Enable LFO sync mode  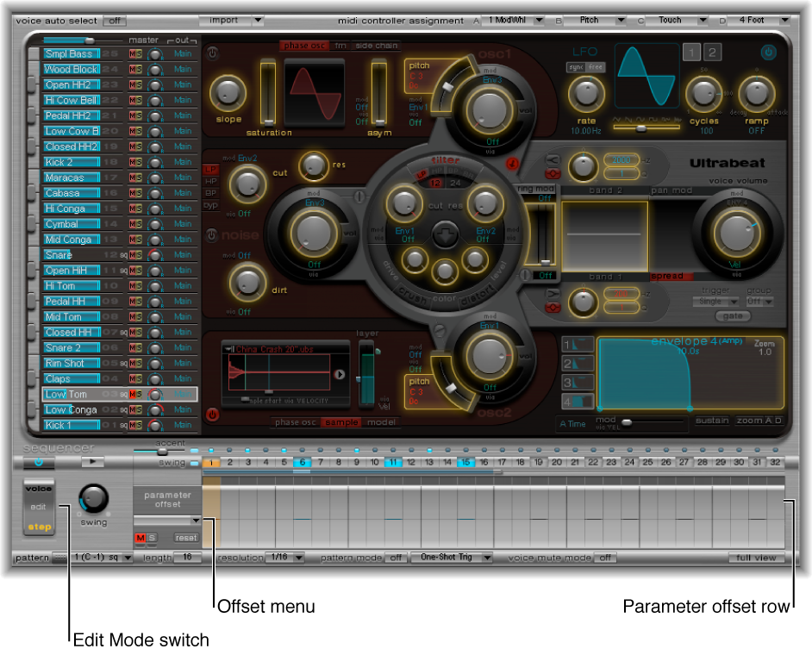pyautogui.click(x=576, y=67)
